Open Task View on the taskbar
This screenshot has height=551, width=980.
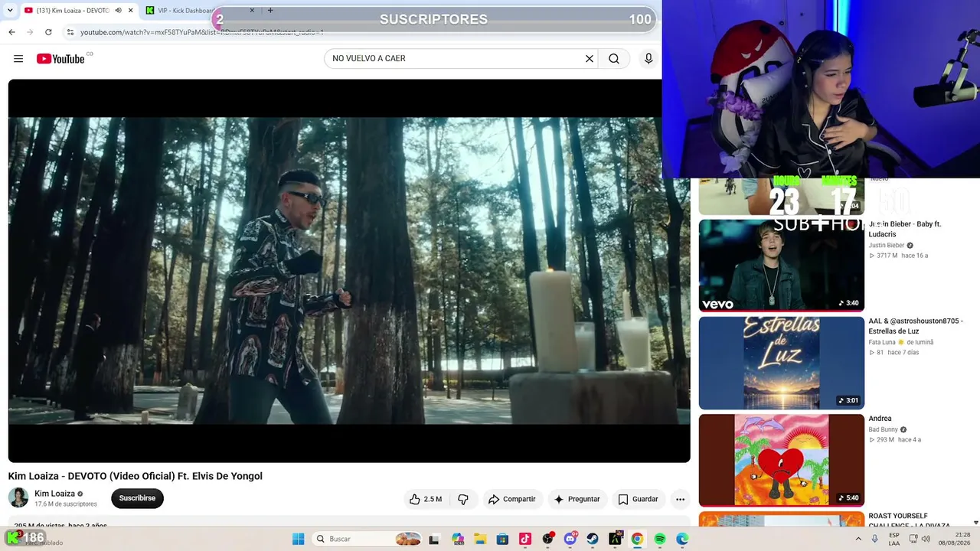434,539
